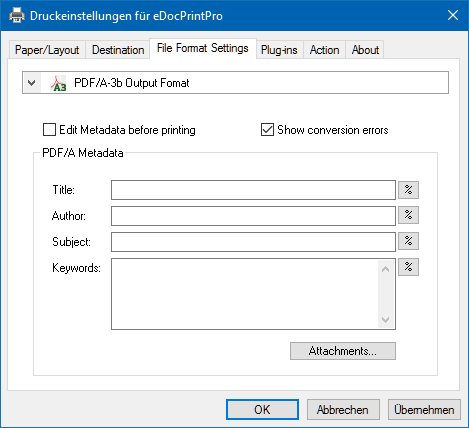Image resolution: width=469 pixels, height=428 pixels.
Task: Switch to the Destination tab
Action: [118, 50]
